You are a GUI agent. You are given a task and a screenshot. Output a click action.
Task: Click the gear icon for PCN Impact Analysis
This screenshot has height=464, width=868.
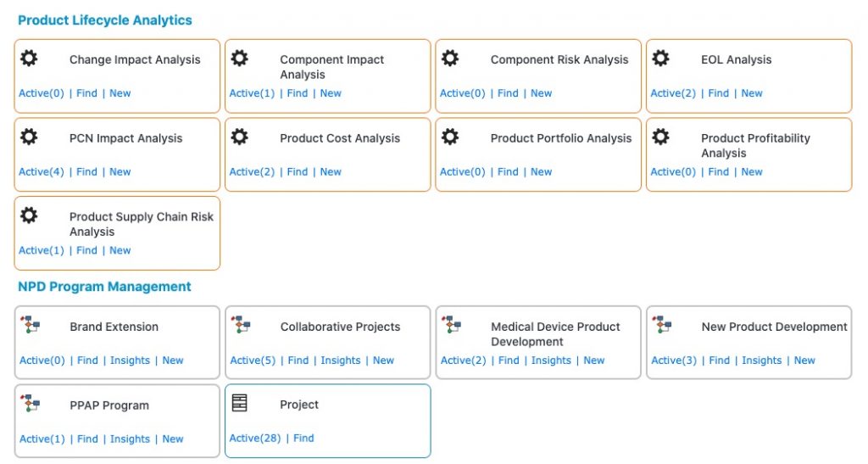[x=29, y=137]
